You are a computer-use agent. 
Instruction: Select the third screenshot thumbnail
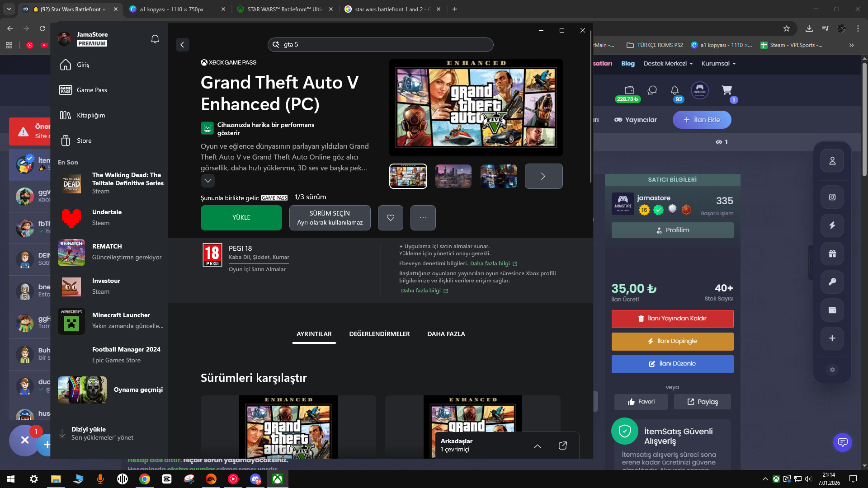pyautogui.click(x=499, y=176)
